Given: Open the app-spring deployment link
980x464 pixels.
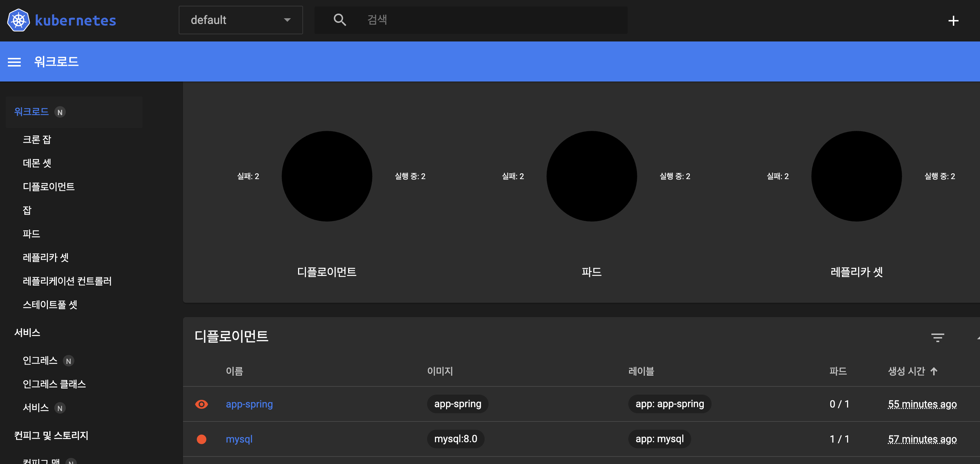Looking at the screenshot, I should 249,404.
